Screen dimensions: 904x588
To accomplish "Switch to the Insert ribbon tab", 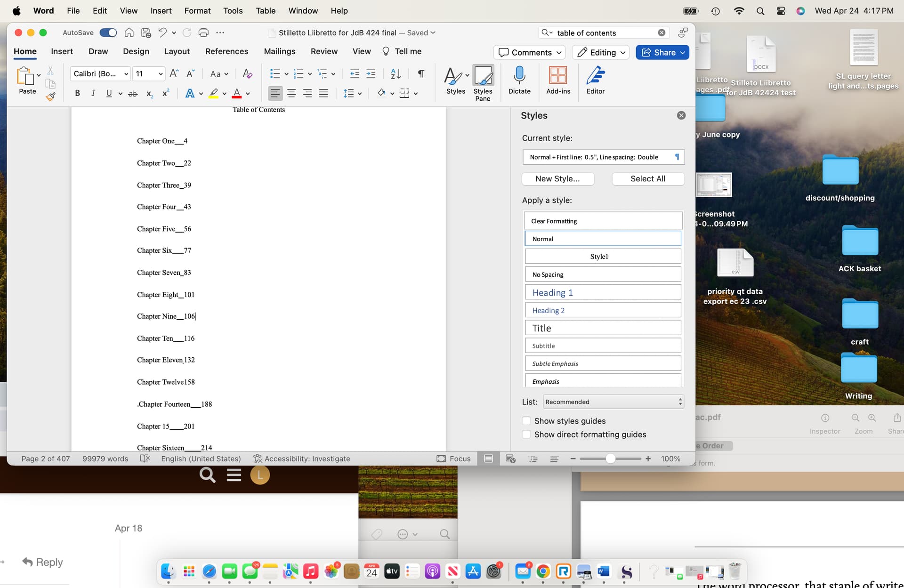I will tap(62, 51).
